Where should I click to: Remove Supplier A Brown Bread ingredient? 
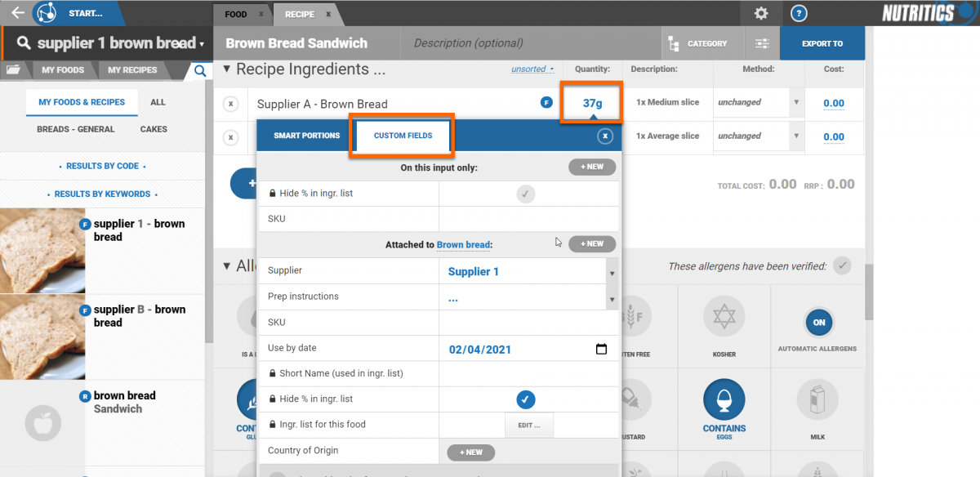(230, 104)
